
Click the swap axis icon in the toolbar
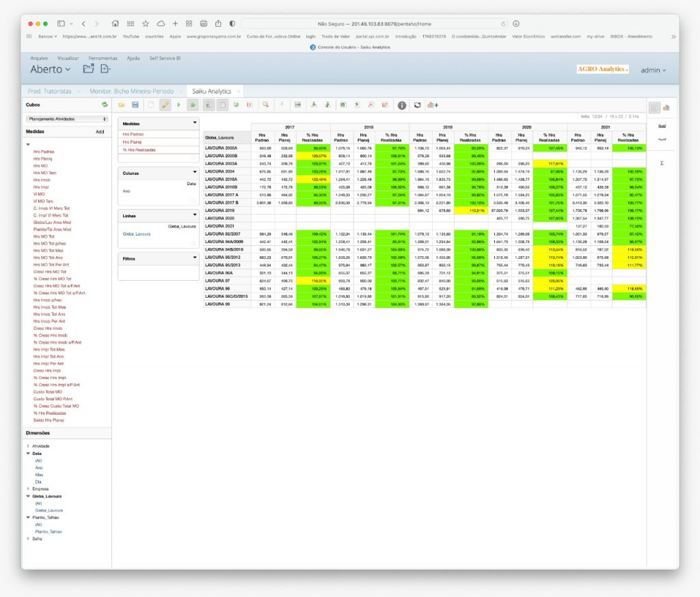[x=236, y=105]
